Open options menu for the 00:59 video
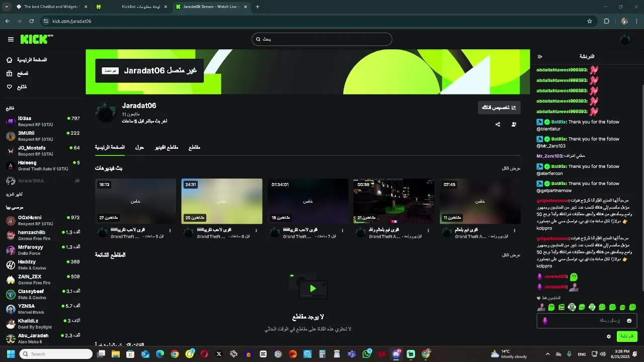The image size is (644, 362). coord(428,230)
